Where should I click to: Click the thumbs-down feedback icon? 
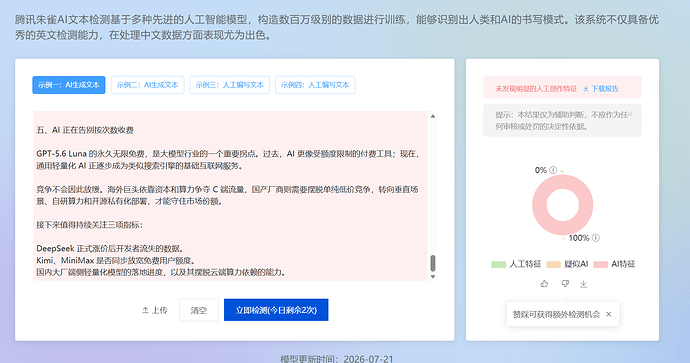[565, 284]
